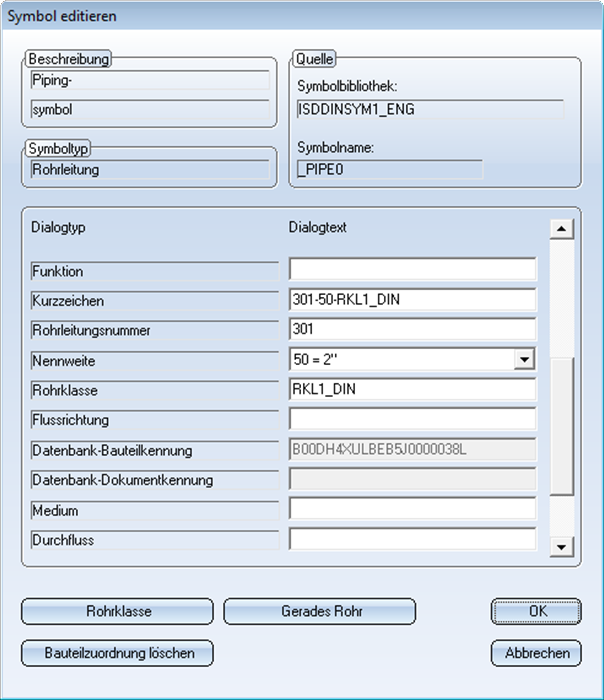Click the scroll down arrow
604x700 pixels.
(562, 547)
